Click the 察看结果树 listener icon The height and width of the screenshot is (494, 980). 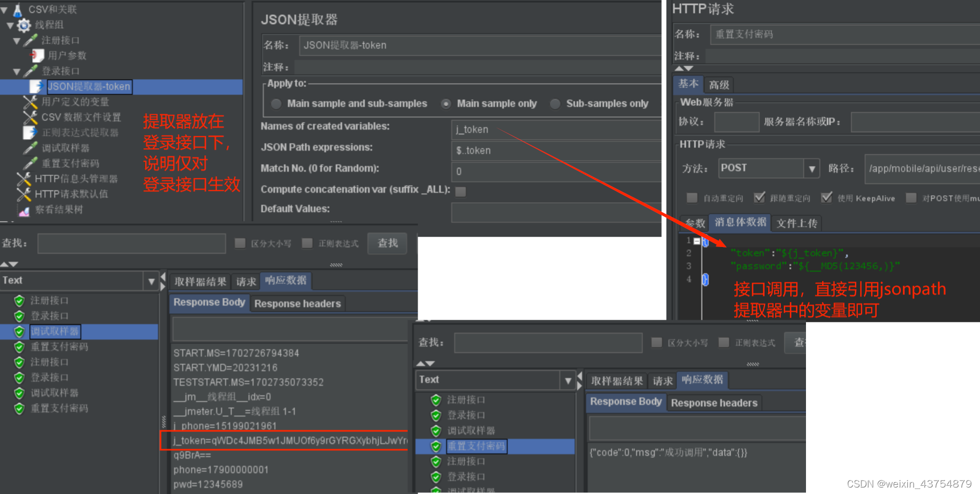[x=24, y=210]
